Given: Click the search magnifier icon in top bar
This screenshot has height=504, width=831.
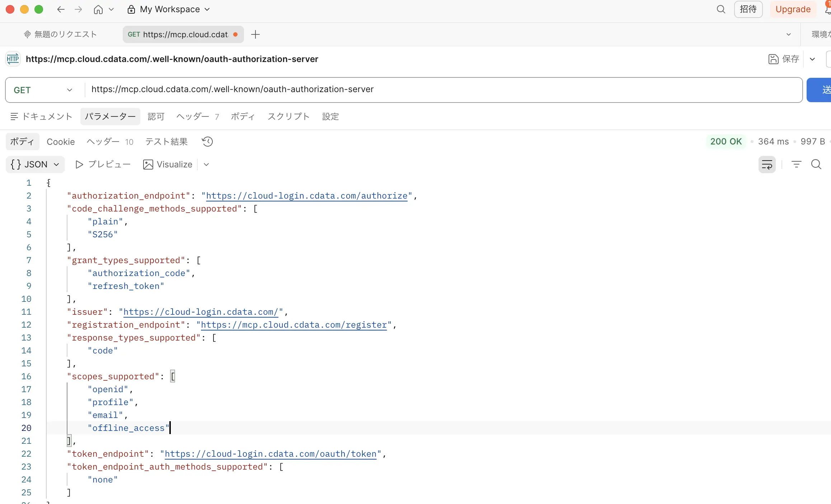Looking at the screenshot, I should click(721, 9).
